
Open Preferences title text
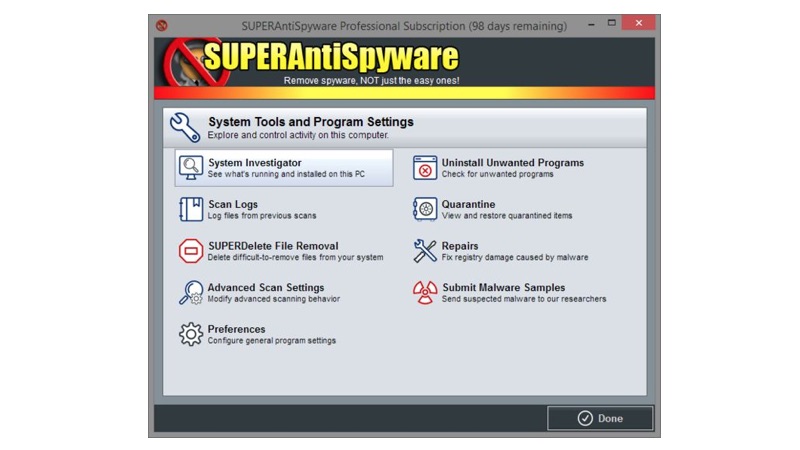[236, 329]
